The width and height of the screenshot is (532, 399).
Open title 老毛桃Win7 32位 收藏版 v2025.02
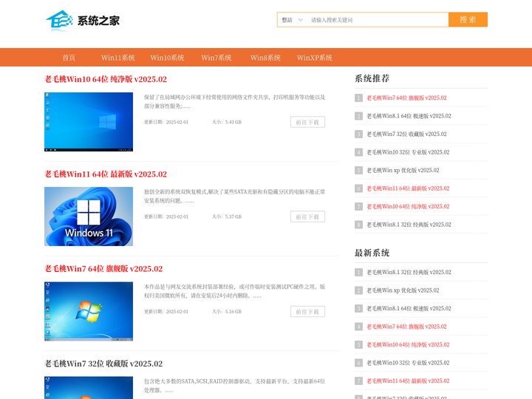point(103,364)
